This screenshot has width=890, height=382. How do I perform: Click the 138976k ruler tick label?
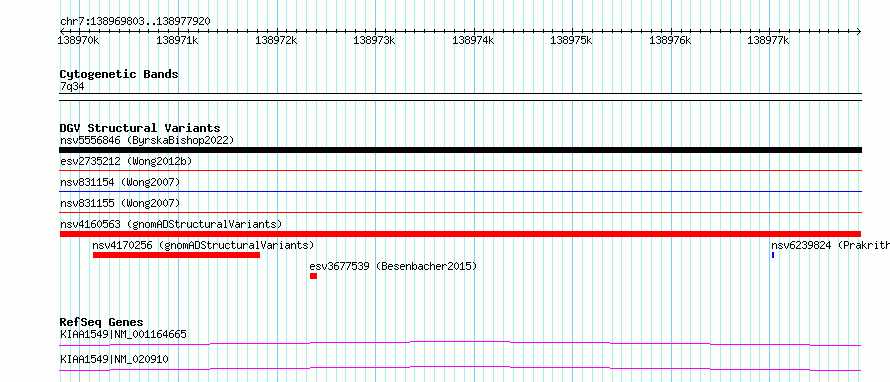click(x=670, y=40)
